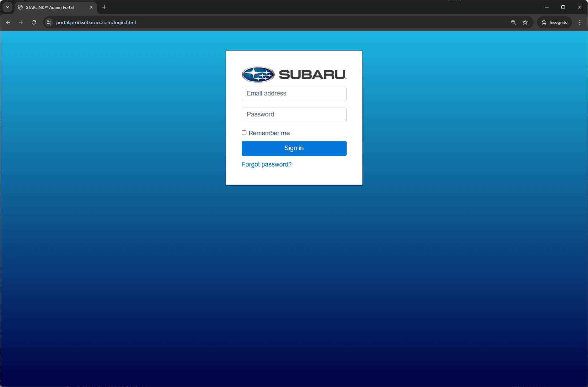Open the tab search chevron
Screen dimensions: 588x387
pos(7,7)
